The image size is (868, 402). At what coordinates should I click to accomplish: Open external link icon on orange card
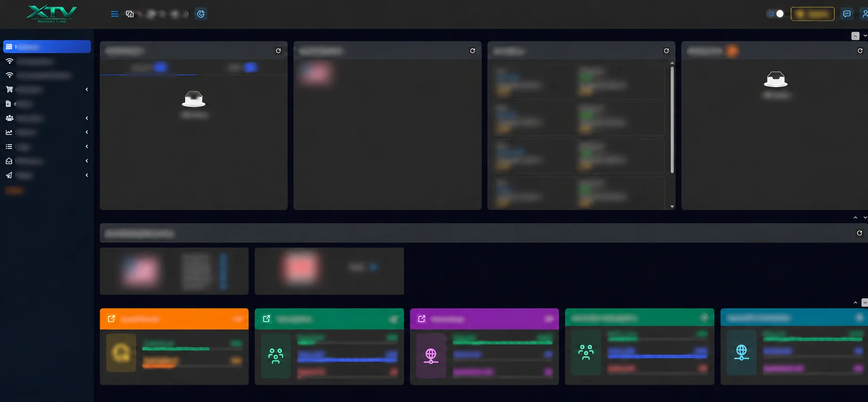[111, 319]
